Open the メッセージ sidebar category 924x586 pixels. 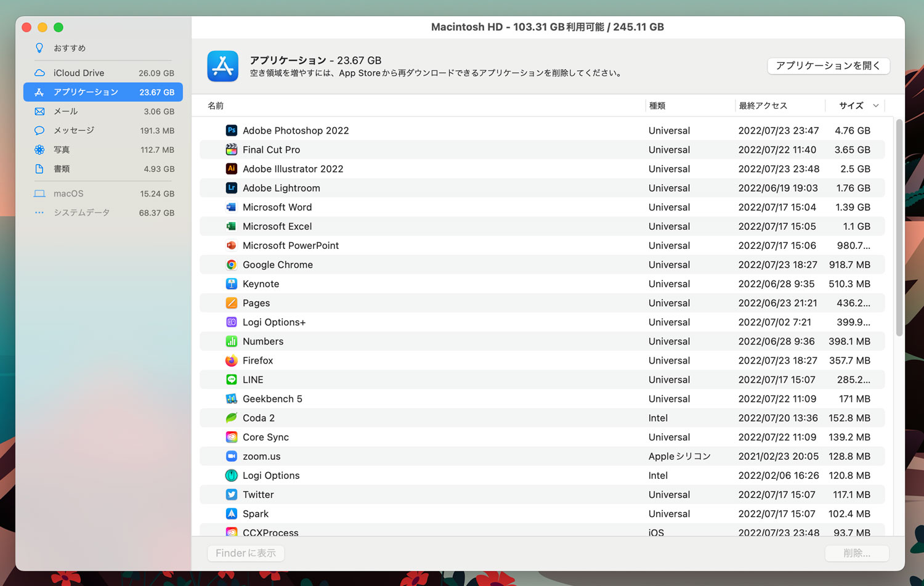tap(103, 131)
